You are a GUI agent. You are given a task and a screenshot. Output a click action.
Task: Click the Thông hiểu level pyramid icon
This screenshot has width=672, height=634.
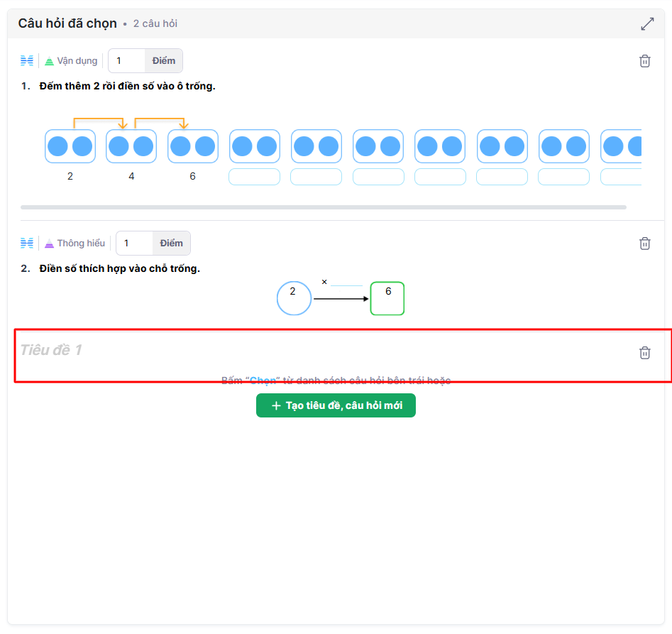point(49,244)
